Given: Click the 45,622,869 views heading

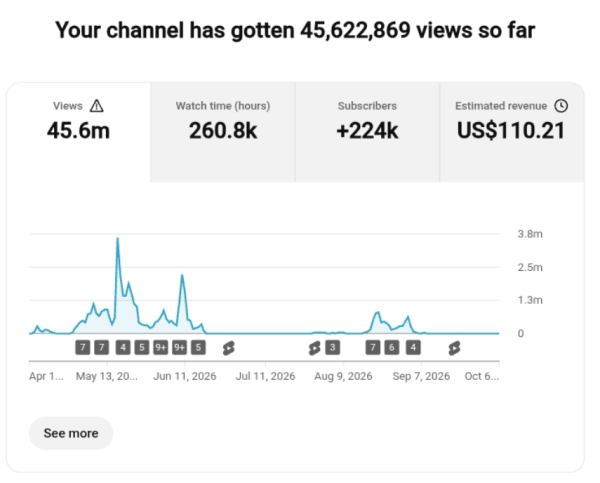Looking at the screenshot, I should pos(295,30).
